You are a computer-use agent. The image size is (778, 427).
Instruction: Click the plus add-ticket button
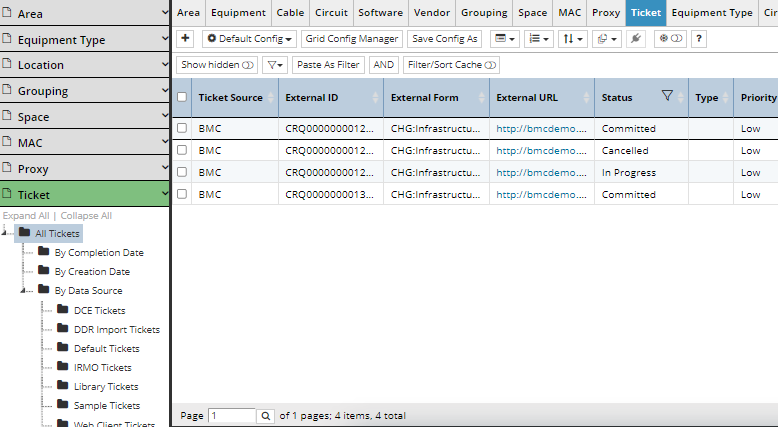point(185,38)
